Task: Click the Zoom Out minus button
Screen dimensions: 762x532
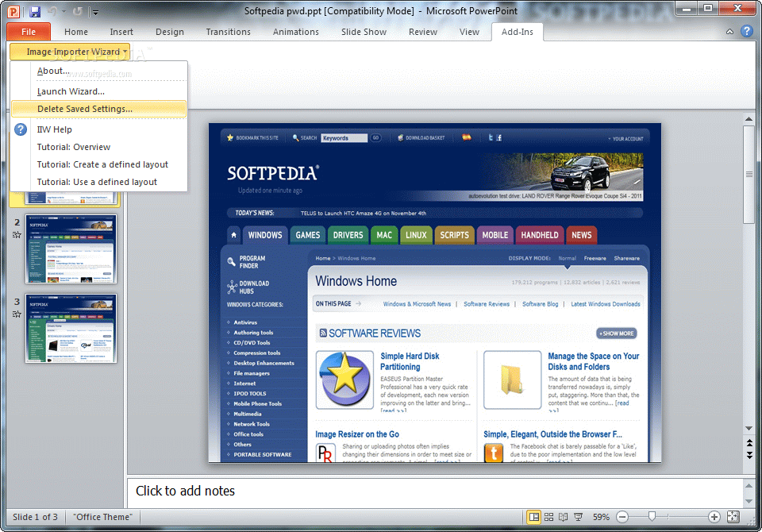Action: coord(622,517)
